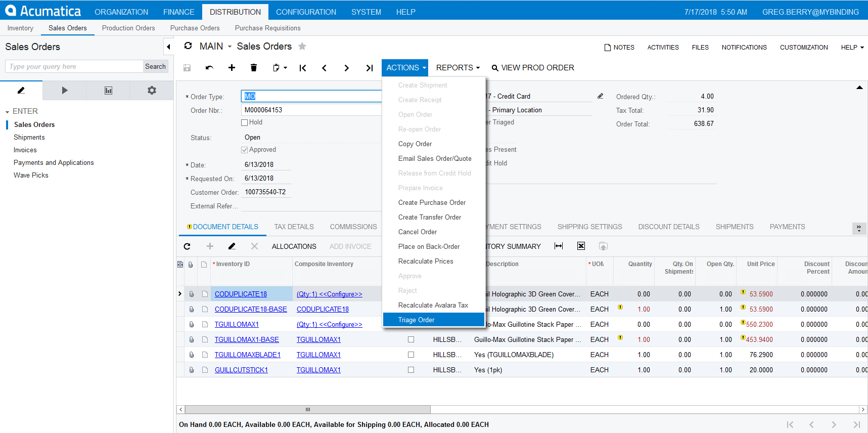Click the Save disk icon in toolbar
Screen dimensions: 868x433
[x=187, y=68]
